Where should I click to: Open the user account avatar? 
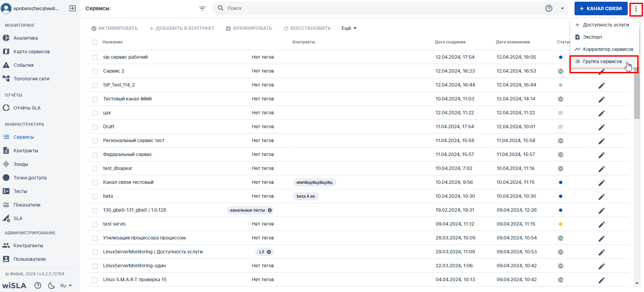pyautogui.click(x=6, y=8)
